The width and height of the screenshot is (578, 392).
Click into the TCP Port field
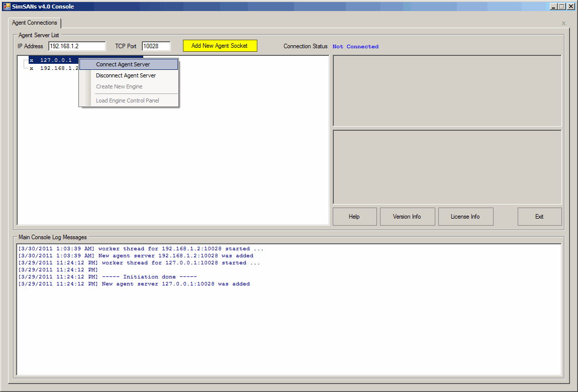click(156, 46)
